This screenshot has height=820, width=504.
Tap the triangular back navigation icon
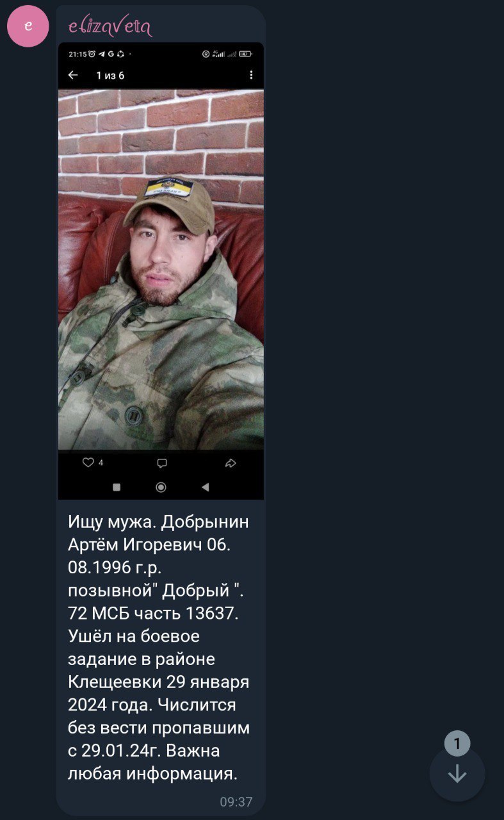click(205, 487)
